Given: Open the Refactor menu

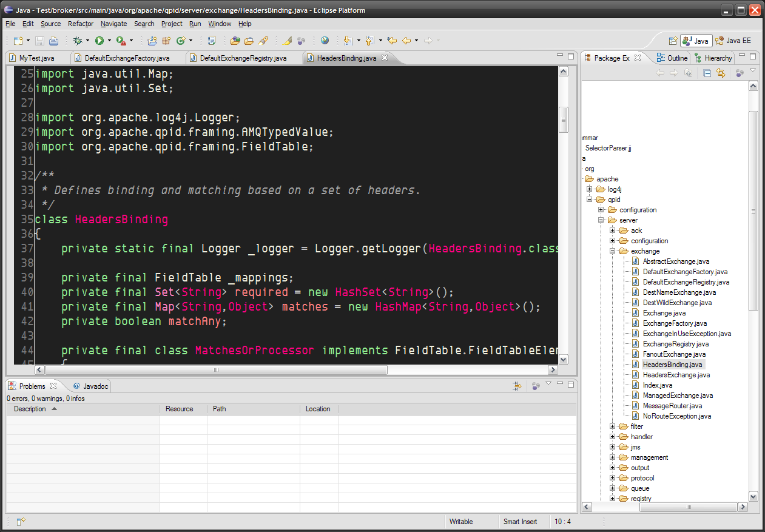Looking at the screenshot, I should point(81,24).
